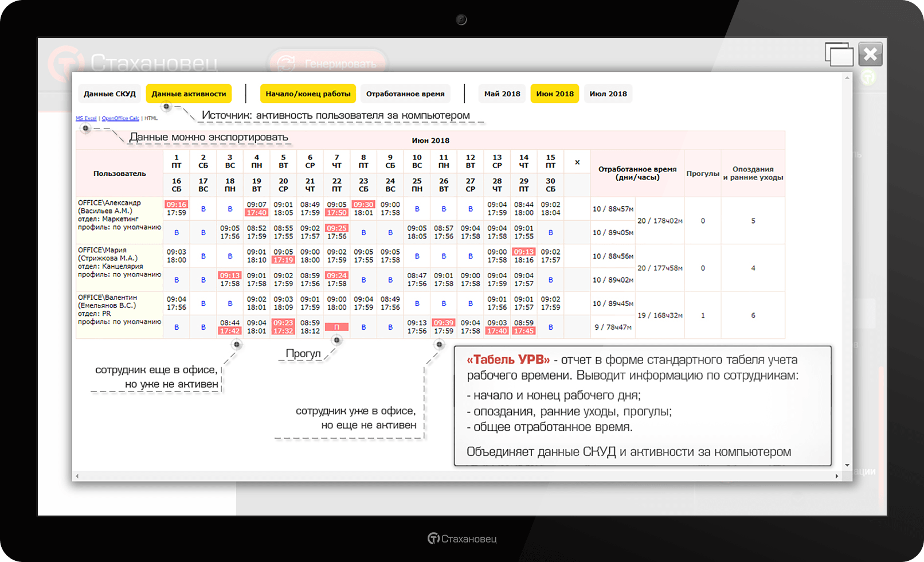Click the Опоздания и ранние уходы header

753,173
